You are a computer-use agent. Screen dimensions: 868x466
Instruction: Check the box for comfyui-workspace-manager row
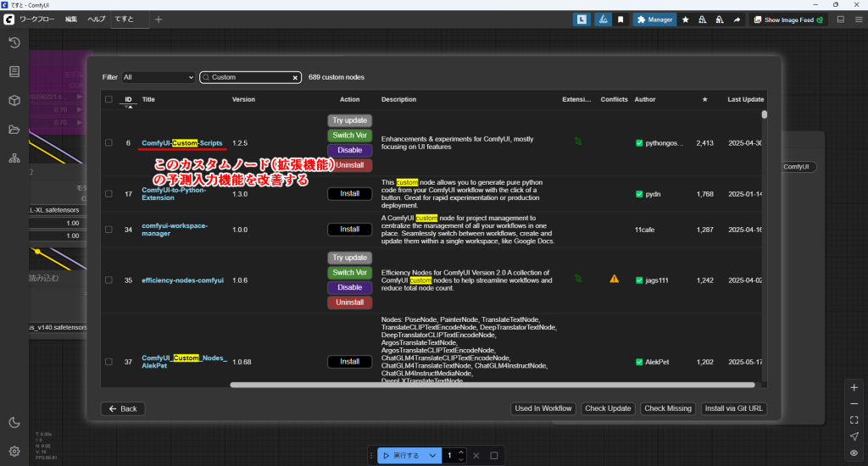[108, 230]
